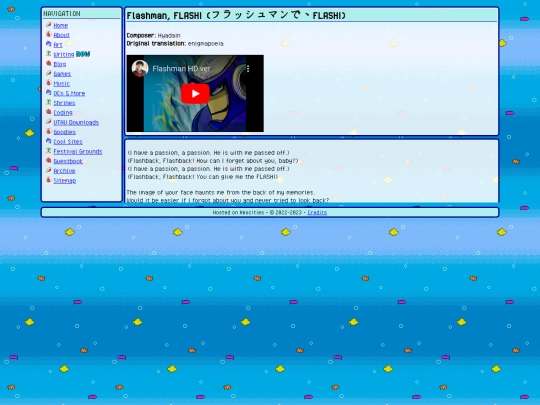540x405 pixels.
Task: Click the Credits link in footer
Action: pos(317,212)
